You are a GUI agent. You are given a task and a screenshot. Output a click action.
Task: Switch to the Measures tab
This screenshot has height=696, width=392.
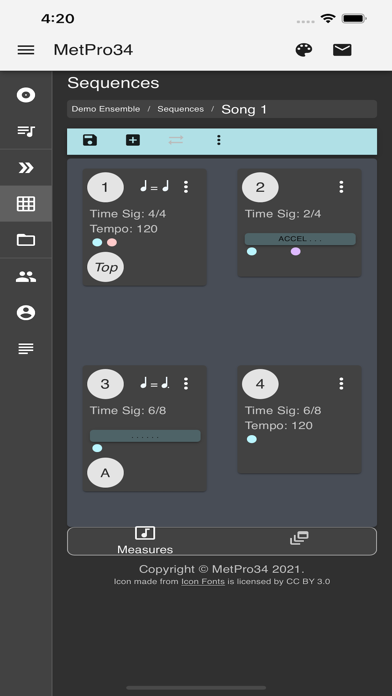tap(145, 541)
